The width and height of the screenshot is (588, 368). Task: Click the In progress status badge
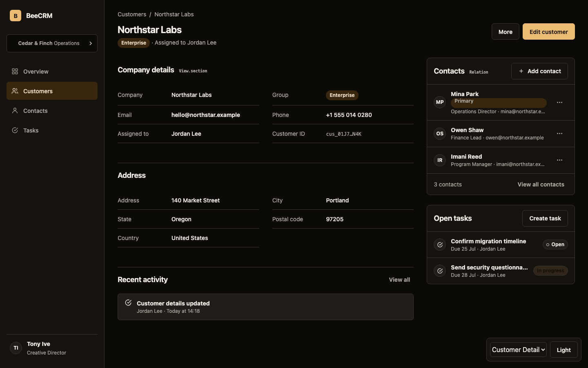pos(550,271)
